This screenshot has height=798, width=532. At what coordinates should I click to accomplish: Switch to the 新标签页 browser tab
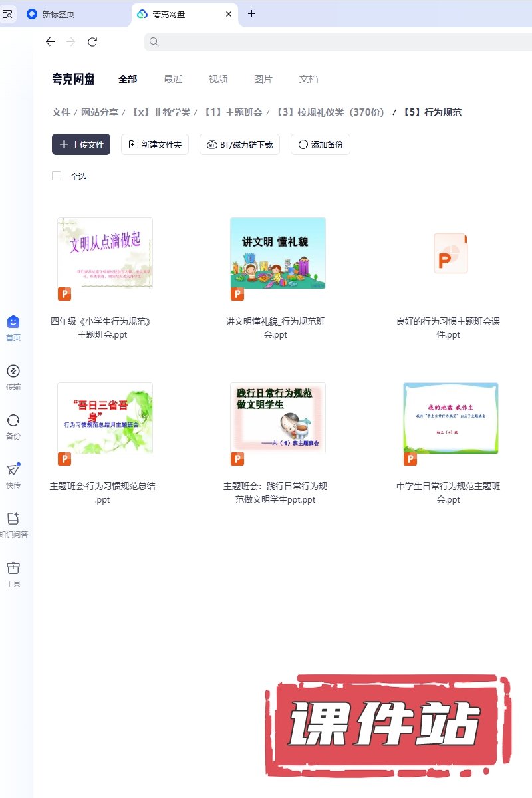(x=59, y=14)
